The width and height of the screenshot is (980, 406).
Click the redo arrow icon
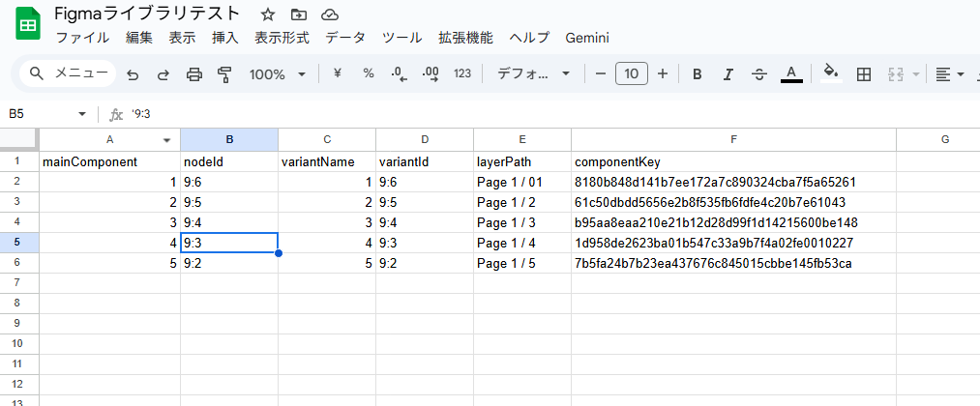point(163,74)
